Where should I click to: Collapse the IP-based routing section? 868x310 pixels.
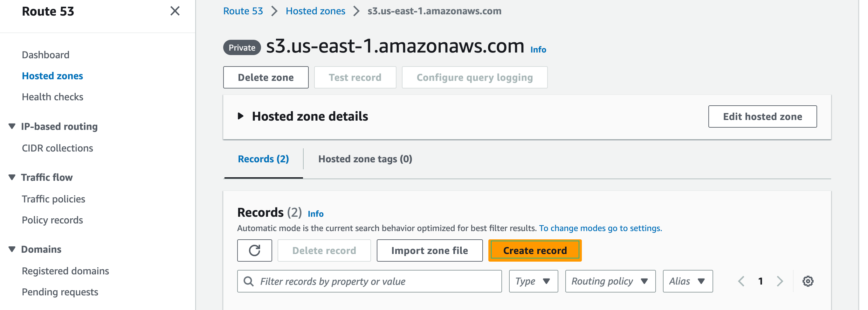(x=12, y=126)
